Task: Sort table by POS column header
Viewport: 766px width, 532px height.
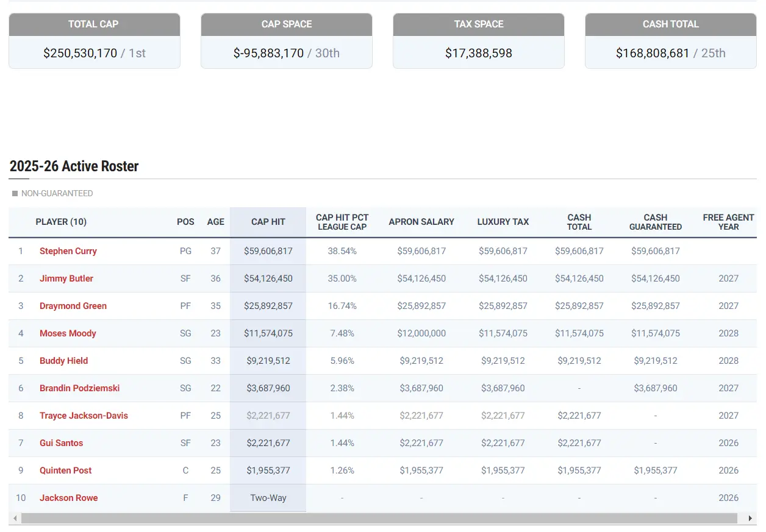Action: [x=185, y=222]
